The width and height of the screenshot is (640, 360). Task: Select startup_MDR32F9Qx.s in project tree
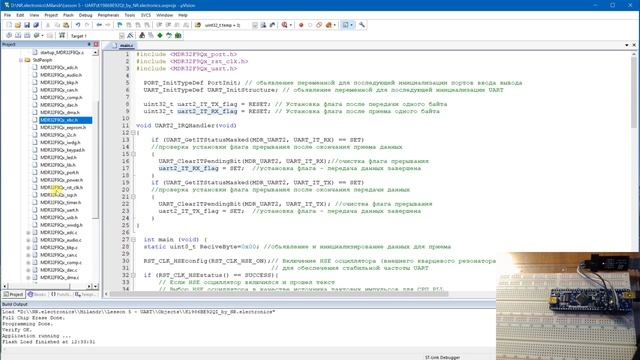62,53
